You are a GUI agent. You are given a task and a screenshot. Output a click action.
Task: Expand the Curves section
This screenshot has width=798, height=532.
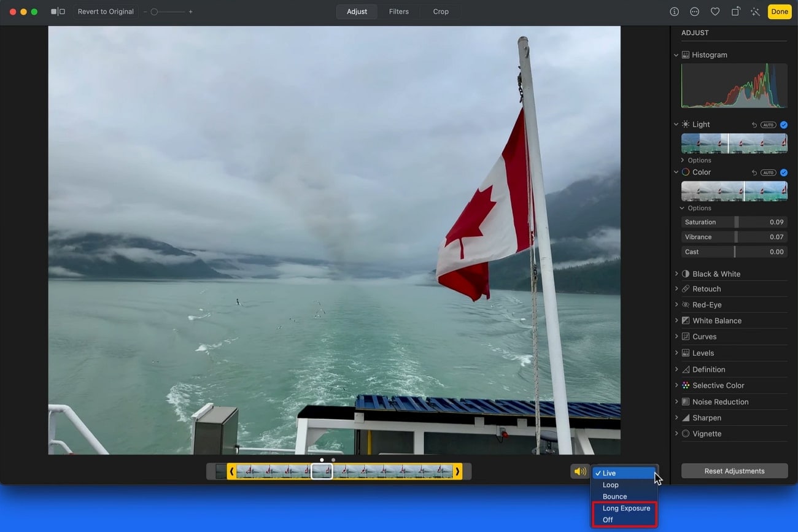[x=676, y=336]
